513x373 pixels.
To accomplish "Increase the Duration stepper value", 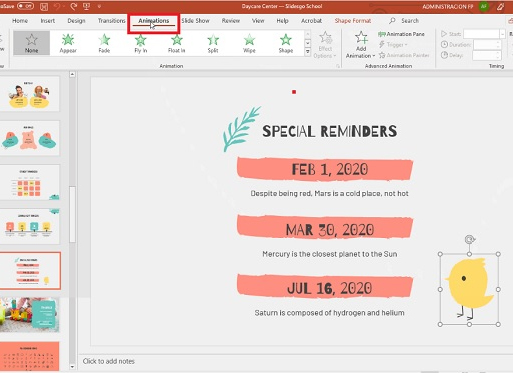I will tap(498, 42).
